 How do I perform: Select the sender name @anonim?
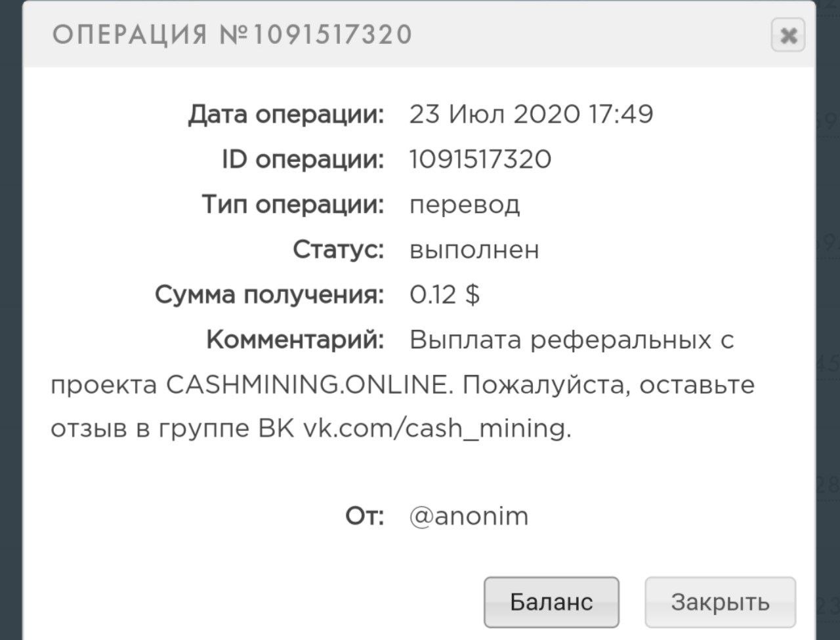pos(469,516)
